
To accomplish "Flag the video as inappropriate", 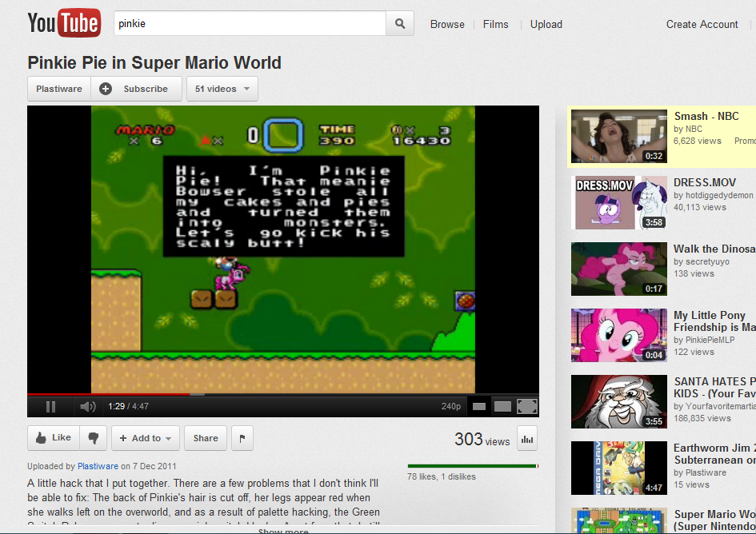I will [x=242, y=437].
